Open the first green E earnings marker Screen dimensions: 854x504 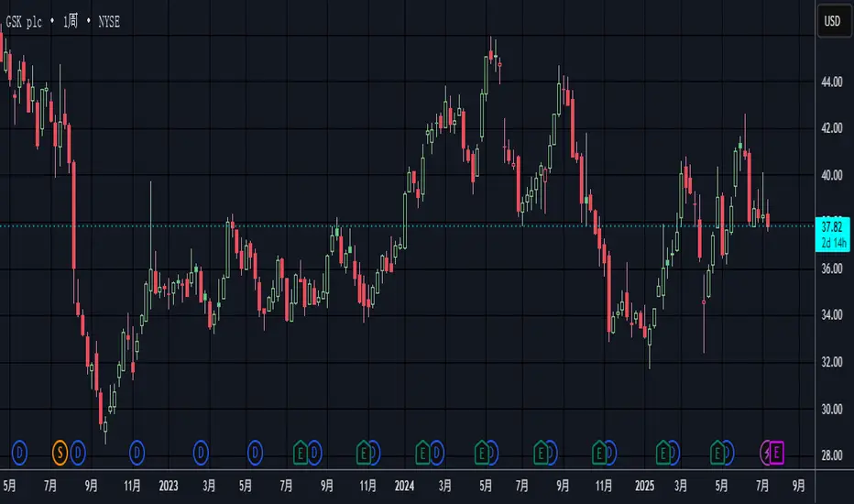coord(300,450)
